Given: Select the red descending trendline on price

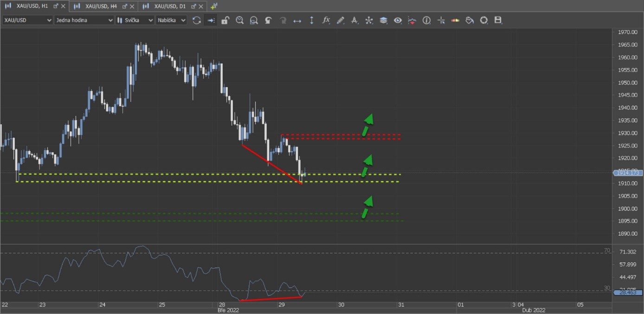Looking at the screenshot, I should (272, 164).
